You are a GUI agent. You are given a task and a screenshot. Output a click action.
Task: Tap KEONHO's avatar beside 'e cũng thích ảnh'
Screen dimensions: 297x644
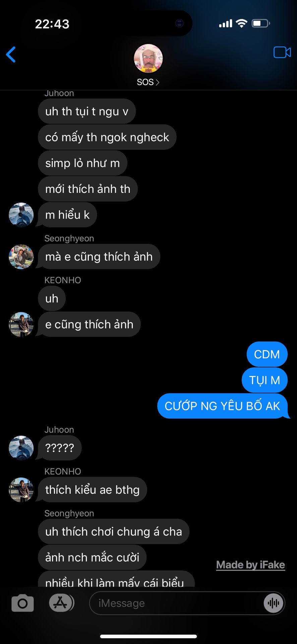pos(21,324)
